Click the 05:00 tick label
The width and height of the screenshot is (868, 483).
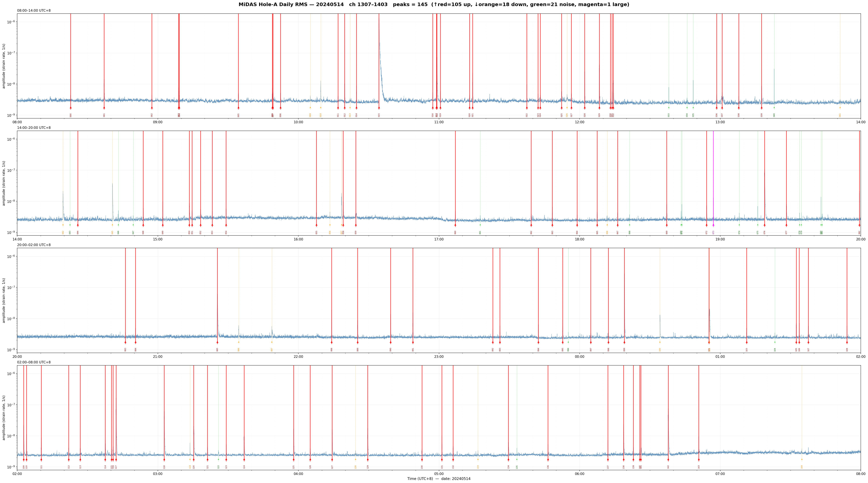[439, 474]
